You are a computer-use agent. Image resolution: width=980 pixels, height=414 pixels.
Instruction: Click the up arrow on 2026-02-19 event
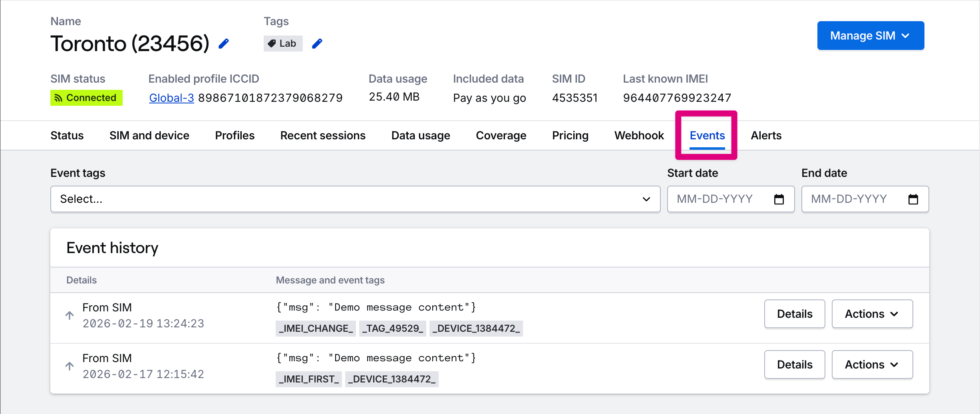tap(70, 315)
